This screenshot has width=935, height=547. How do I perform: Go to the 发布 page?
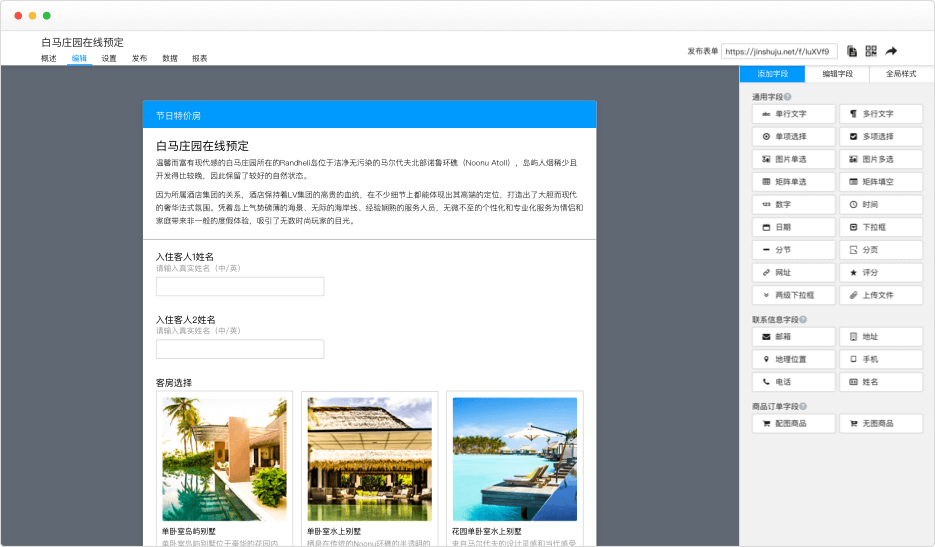pos(139,59)
